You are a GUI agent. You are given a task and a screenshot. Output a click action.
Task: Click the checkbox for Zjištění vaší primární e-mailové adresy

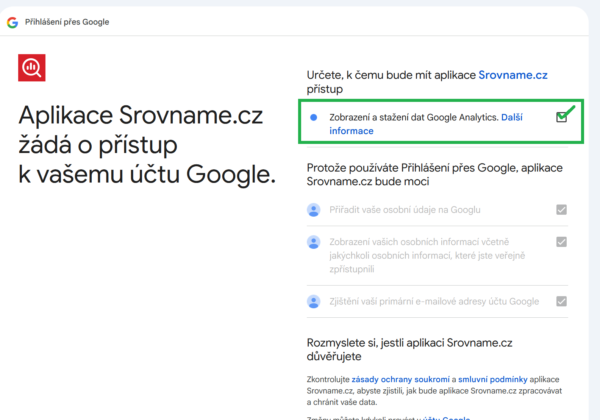tap(561, 301)
